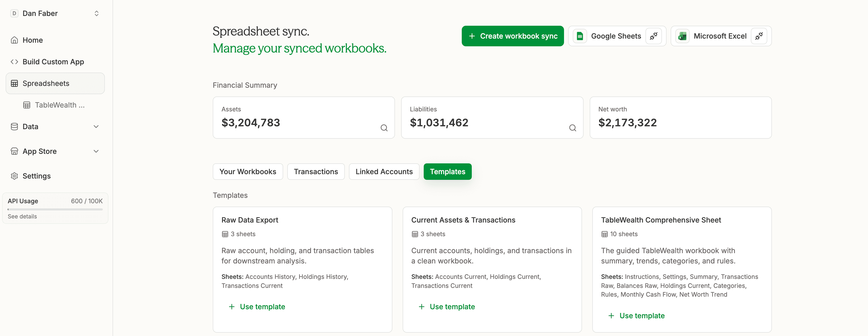868x336 pixels.
Task: Click the Net worth summary card
Action: click(681, 117)
